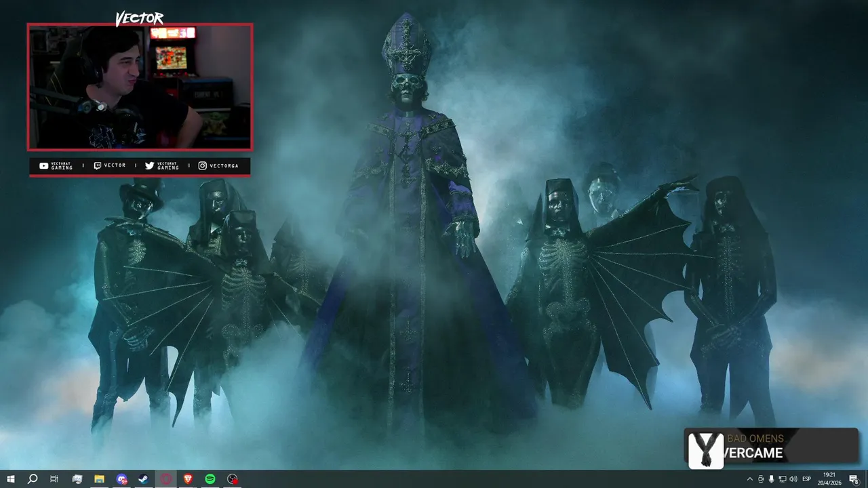
Task: Click the Meet Now camera tray icon
Action: (760, 479)
